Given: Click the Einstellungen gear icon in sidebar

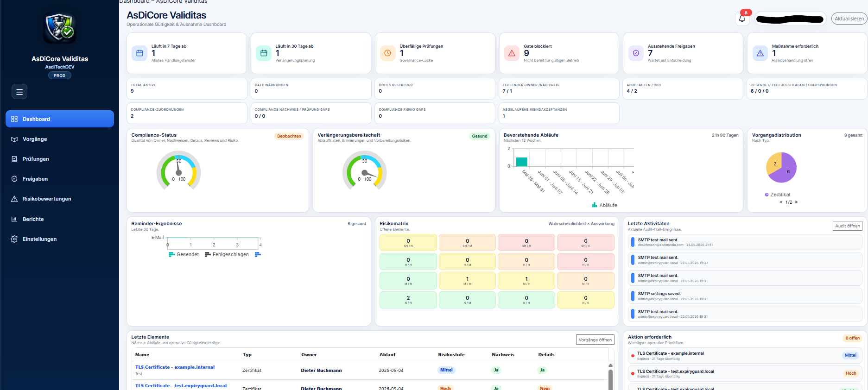Looking at the screenshot, I should [14, 239].
